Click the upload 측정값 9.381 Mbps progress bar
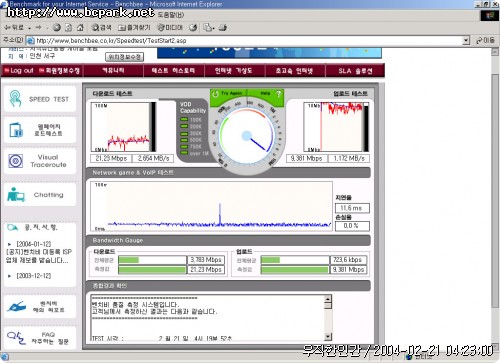 click(x=295, y=270)
